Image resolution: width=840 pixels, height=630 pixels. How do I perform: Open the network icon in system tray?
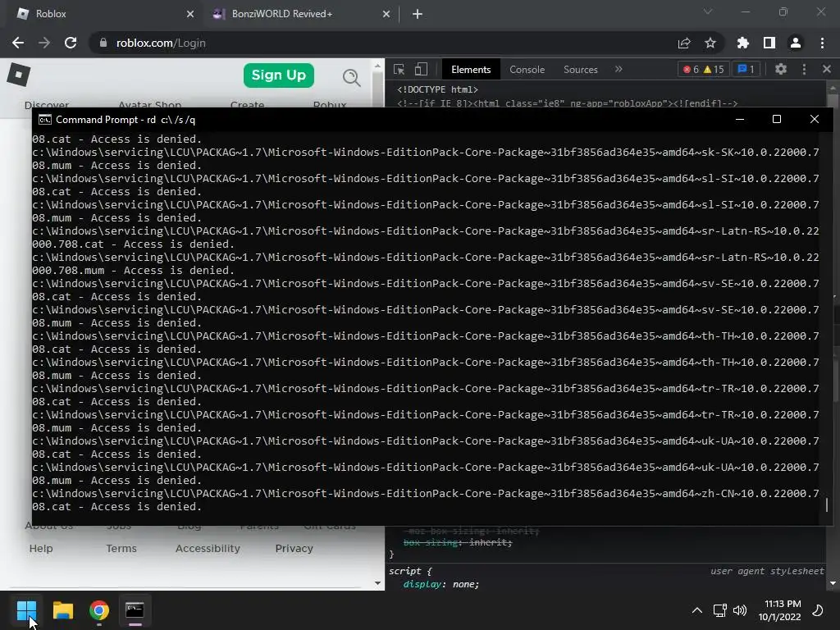(719, 610)
